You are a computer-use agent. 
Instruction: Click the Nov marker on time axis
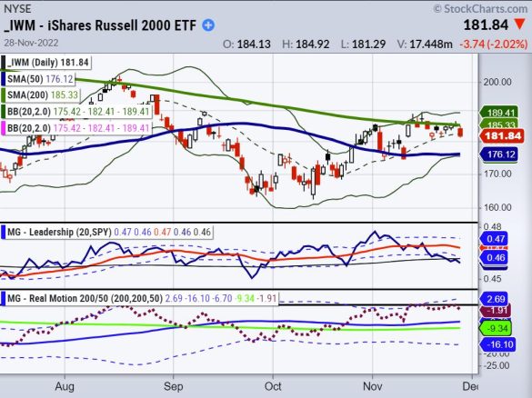373,386
